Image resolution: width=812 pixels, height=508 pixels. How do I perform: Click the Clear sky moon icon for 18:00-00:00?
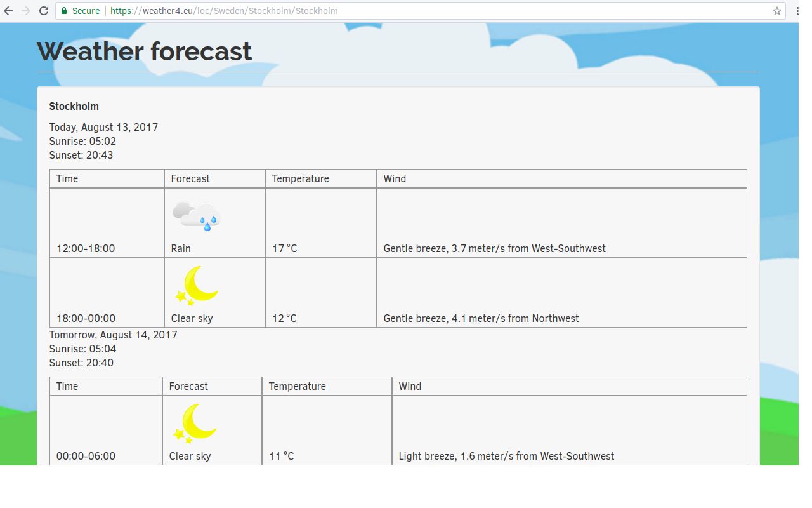(195, 286)
